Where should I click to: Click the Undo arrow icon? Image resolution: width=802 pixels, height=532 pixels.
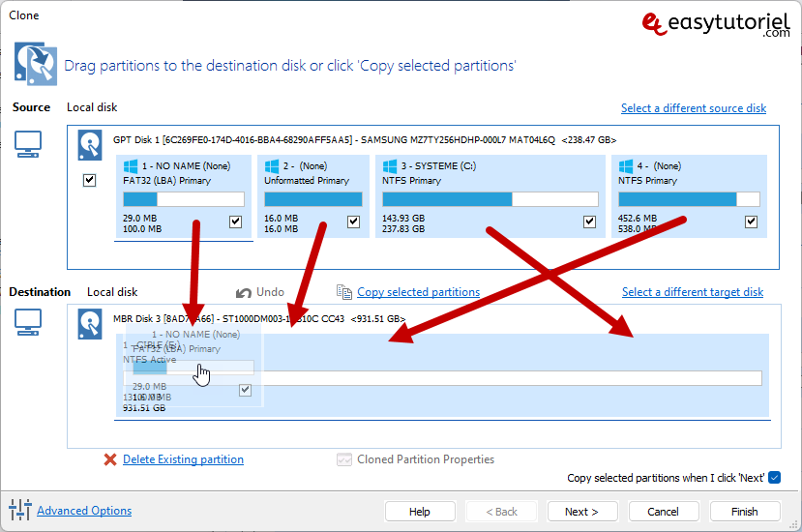click(244, 292)
